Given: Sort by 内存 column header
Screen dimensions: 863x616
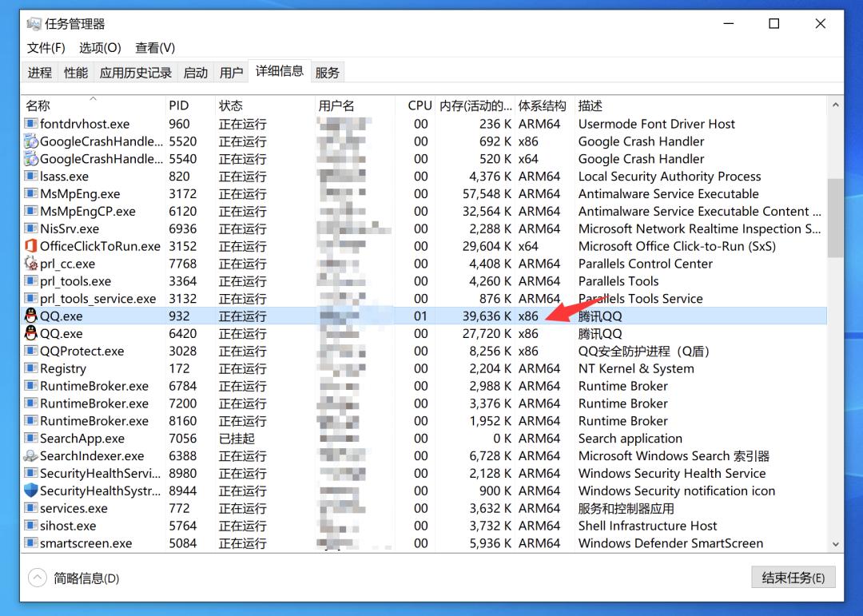Looking at the screenshot, I should click(475, 105).
